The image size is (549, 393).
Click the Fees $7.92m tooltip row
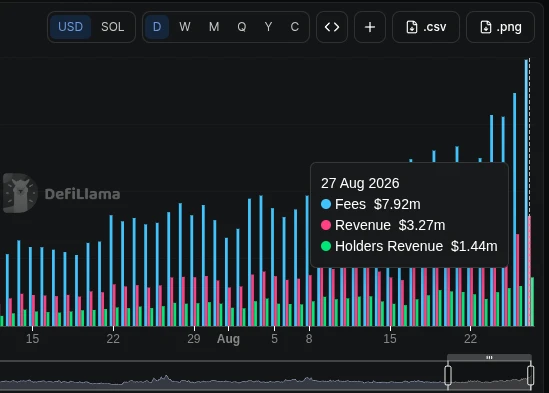click(x=371, y=204)
